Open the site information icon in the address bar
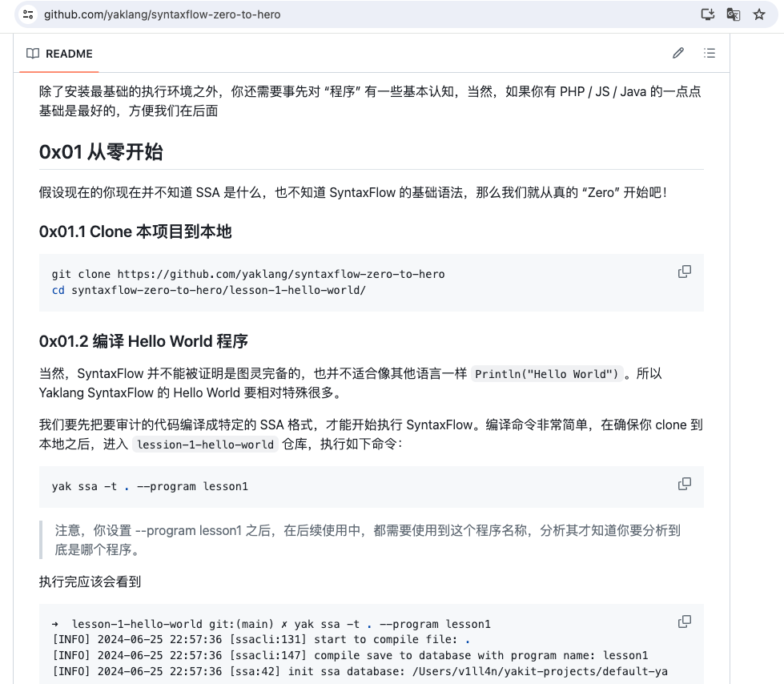 (x=28, y=14)
